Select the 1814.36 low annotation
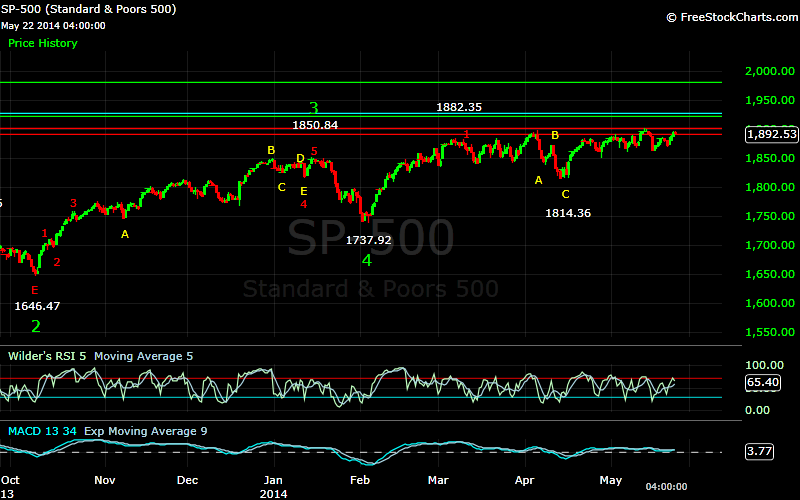The image size is (800, 500). click(x=568, y=213)
